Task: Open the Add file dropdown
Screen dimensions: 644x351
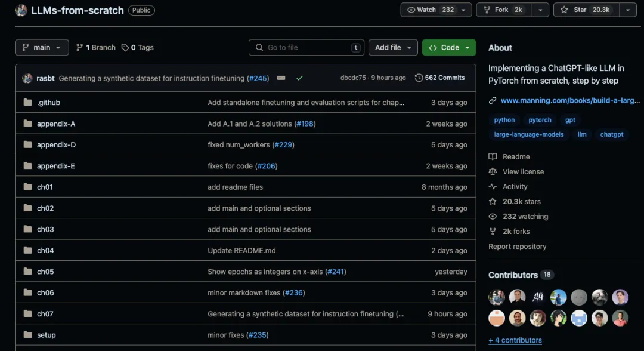Action: (x=392, y=47)
